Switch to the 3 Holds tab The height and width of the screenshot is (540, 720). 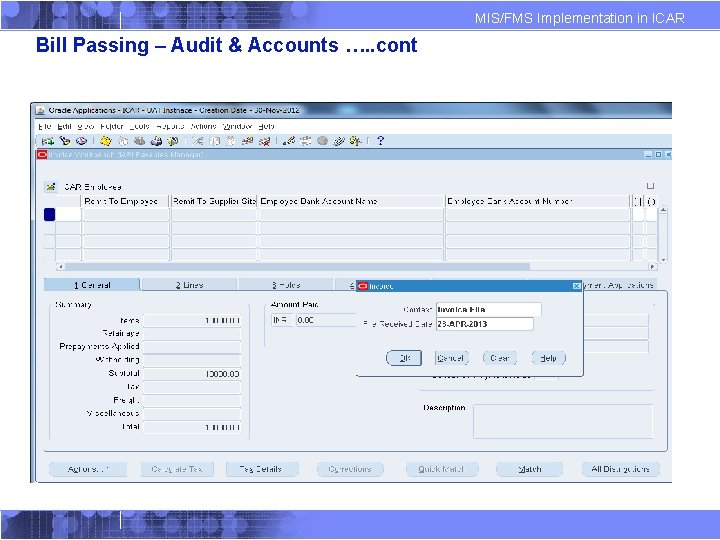coord(286,285)
